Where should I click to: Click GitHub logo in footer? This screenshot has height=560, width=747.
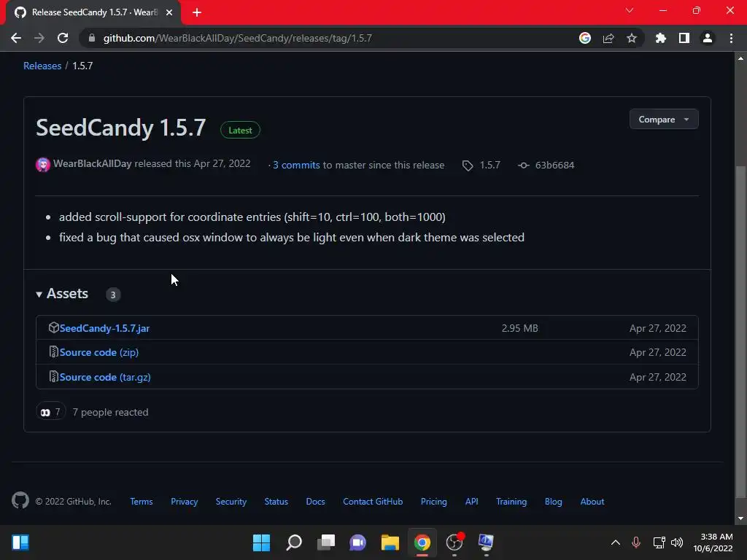(20, 500)
